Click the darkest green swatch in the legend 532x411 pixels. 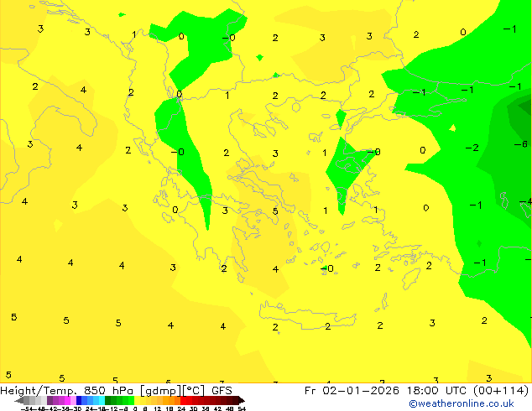point(107,400)
